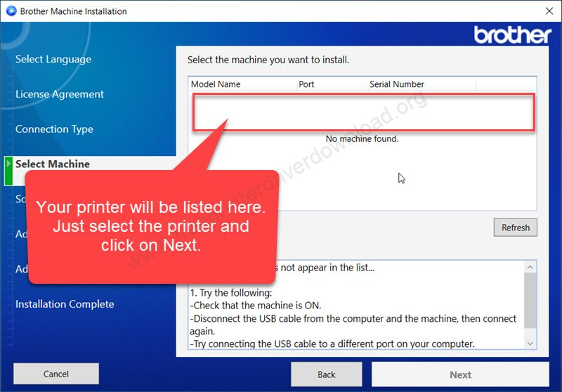Click the green arrow beside Select Machine
The image size is (562, 392).
9,164
